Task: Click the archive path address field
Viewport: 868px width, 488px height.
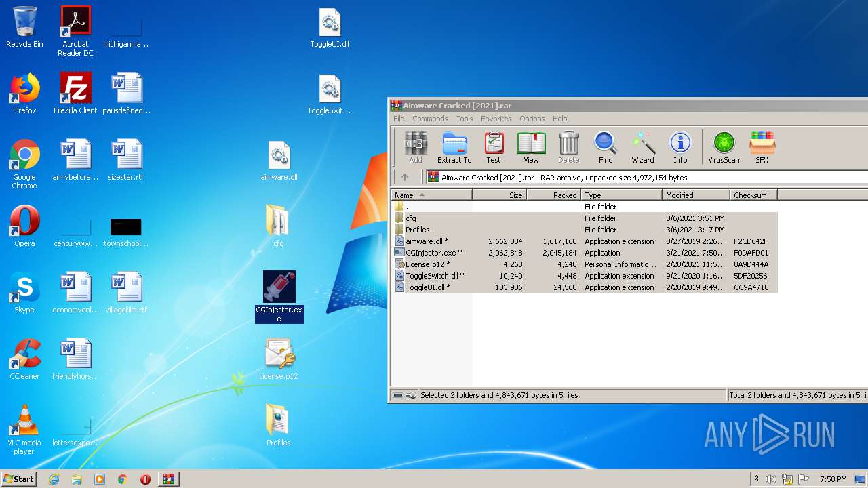Action: [646, 177]
